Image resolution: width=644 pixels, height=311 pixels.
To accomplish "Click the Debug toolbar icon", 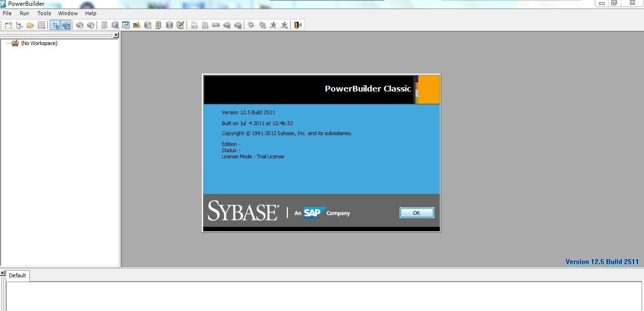I will [x=251, y=25].
